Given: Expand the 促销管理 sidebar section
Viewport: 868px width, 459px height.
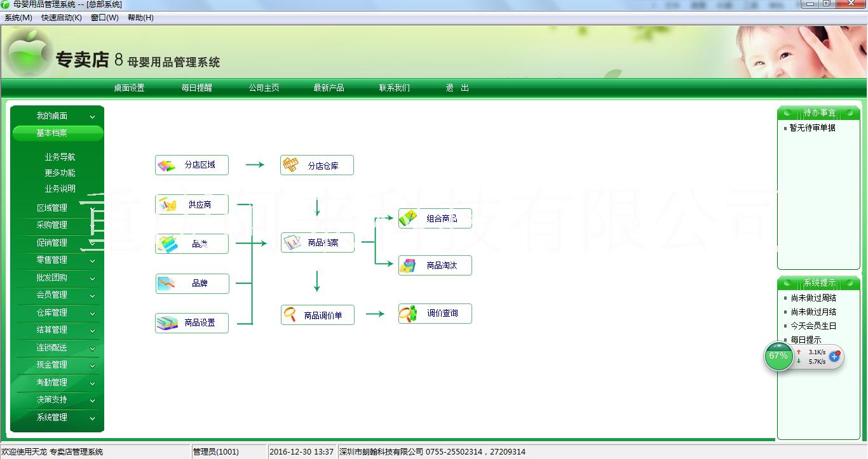Looking at the screenshot, I should coord(57,243).
